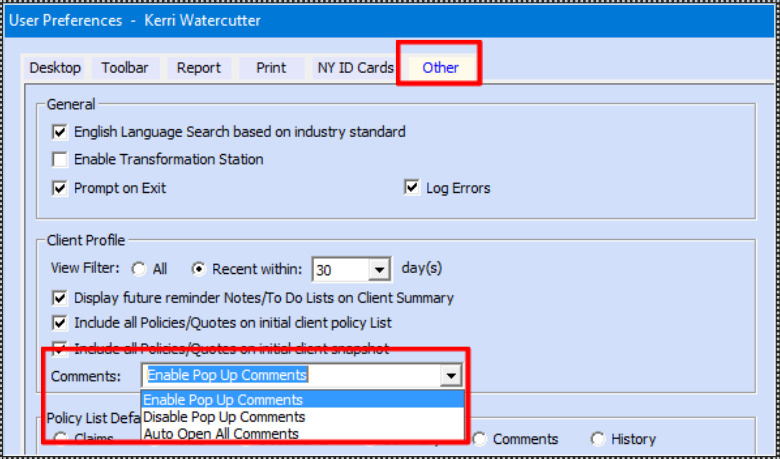Image resolution: width=780 pixels, height=459 pixels.
Task: Go to the Print tab
Action: point(271,68)
